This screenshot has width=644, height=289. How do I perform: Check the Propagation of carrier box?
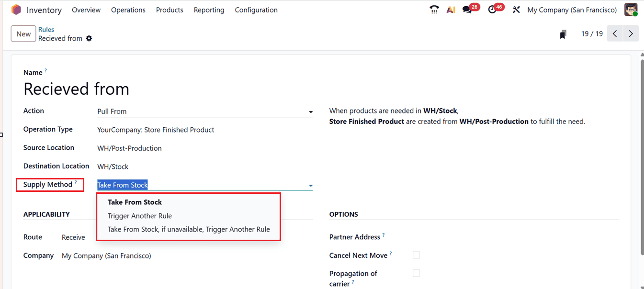416,273
